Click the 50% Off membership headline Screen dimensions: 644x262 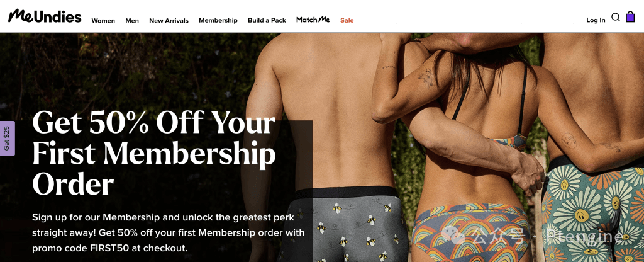(154, 153)
